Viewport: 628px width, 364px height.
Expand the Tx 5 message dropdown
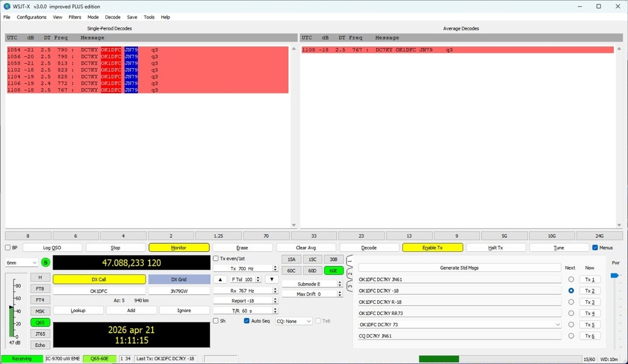pos(557,324)
